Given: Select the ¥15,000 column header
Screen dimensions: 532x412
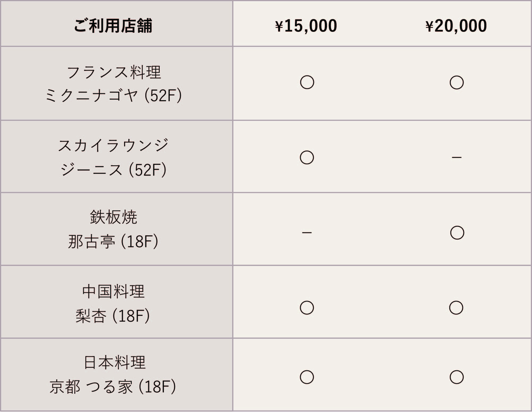Looking at the screenshot, I should point(306,26).
